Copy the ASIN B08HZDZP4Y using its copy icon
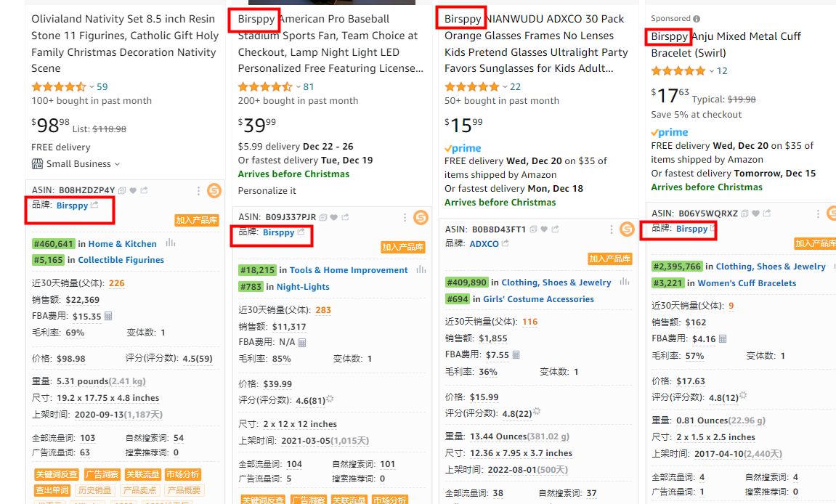836x504 pixels. point(122,190)
